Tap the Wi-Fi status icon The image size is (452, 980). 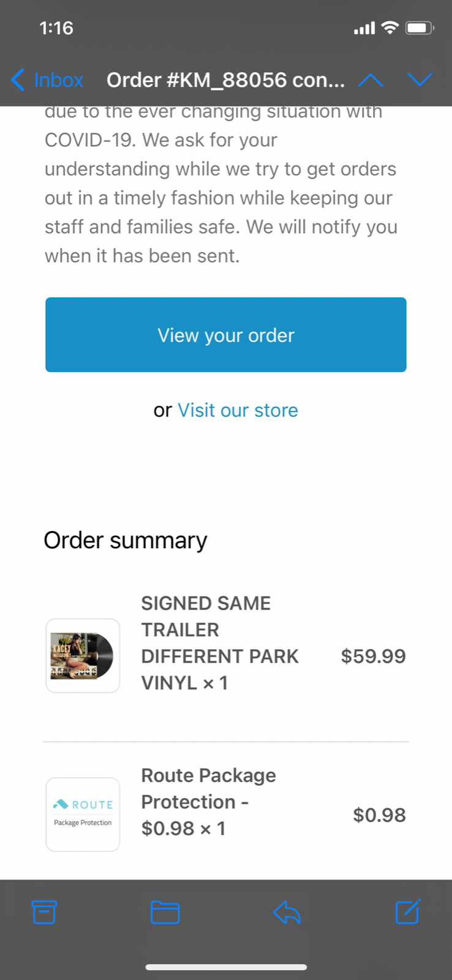(x=390, y=28)
